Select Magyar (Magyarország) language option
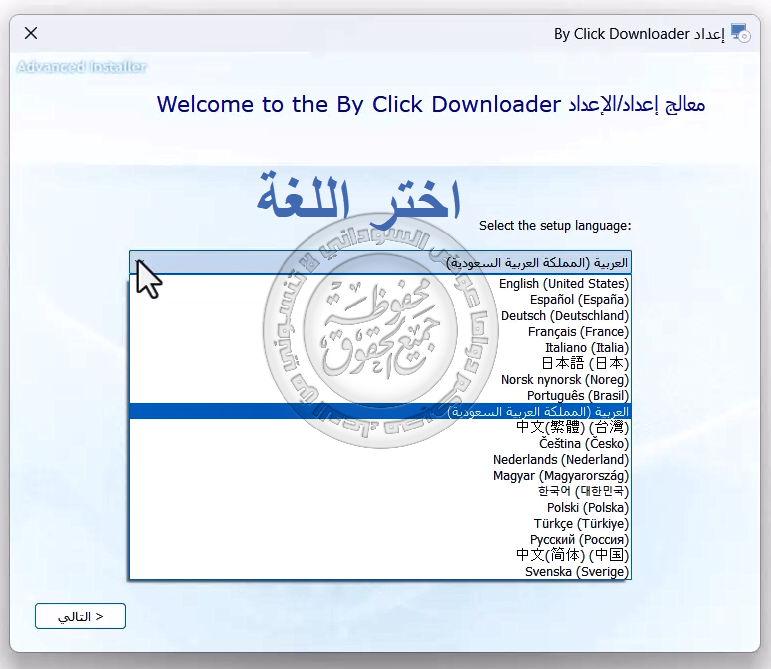Image resolution: width=771 pixels, height=669 pixels. click(x=561, y=476)
